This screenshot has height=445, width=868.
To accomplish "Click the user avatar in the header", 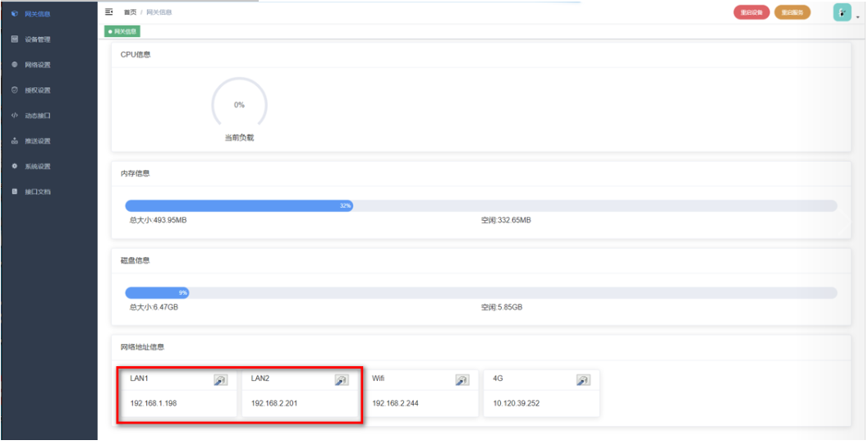I will (842, 12).
